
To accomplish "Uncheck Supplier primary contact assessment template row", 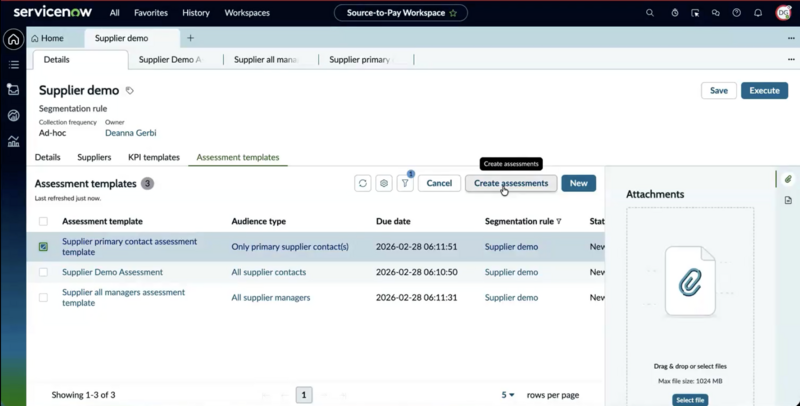I will point(43,246).
